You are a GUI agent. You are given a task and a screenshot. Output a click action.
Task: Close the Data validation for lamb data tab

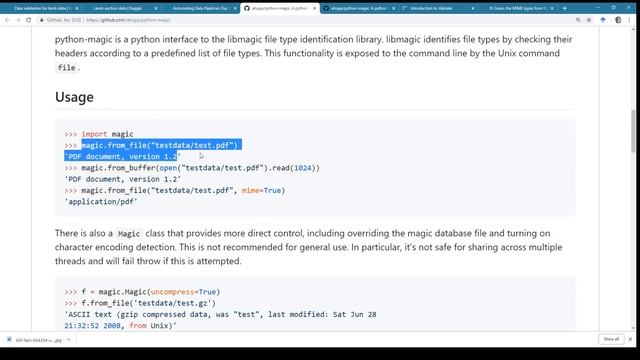[77, 8]
